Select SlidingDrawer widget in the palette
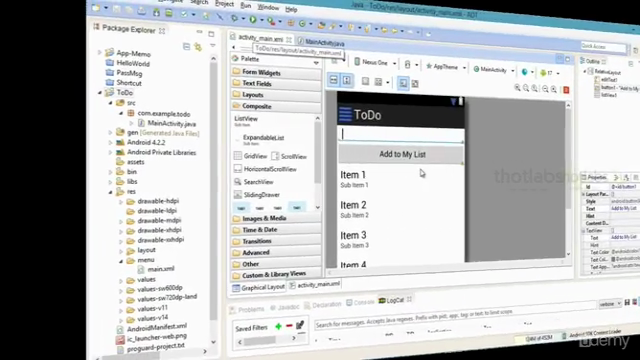Viewport: 640px width, 360px height. click(x=257, y=195)
